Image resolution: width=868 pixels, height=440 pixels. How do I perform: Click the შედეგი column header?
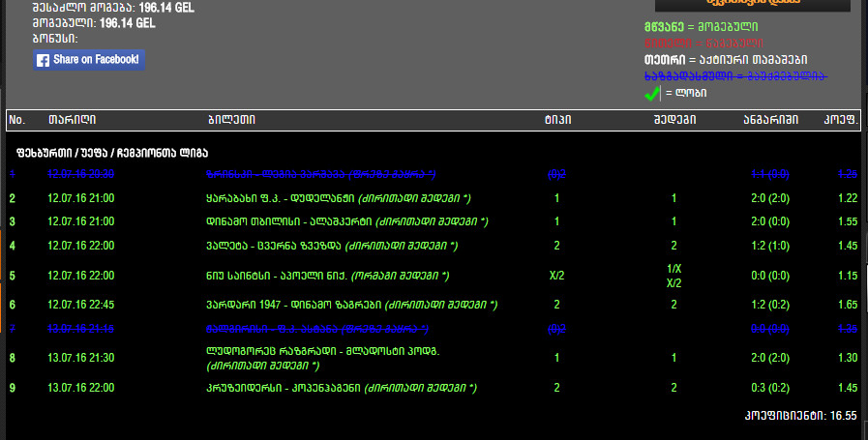click(674, 120)
